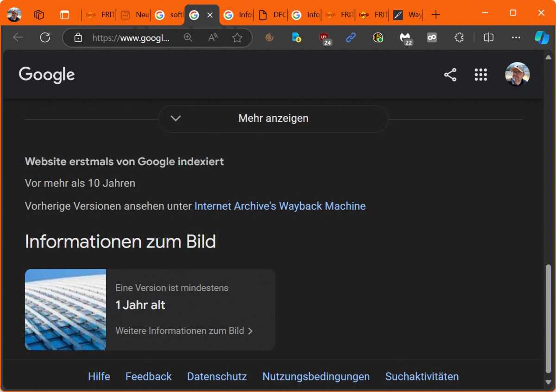
Task: Open Weitere Informationen zum Bild
Action: [184, 331]
